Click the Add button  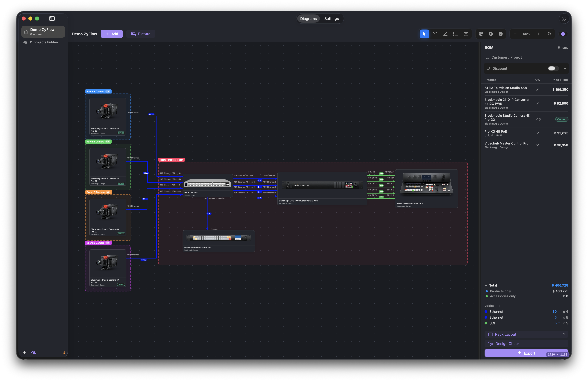coord(112,34)
